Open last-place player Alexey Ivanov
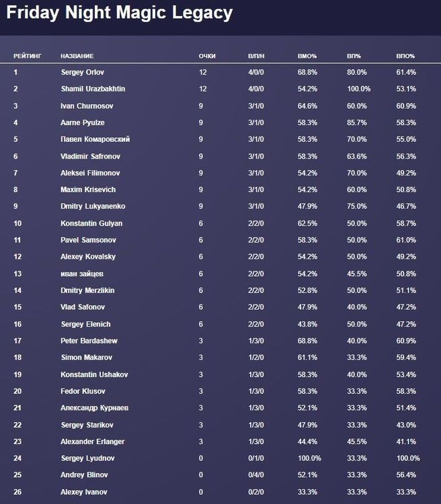This screenshot has width=441, height=504. (x=83, y=492)
